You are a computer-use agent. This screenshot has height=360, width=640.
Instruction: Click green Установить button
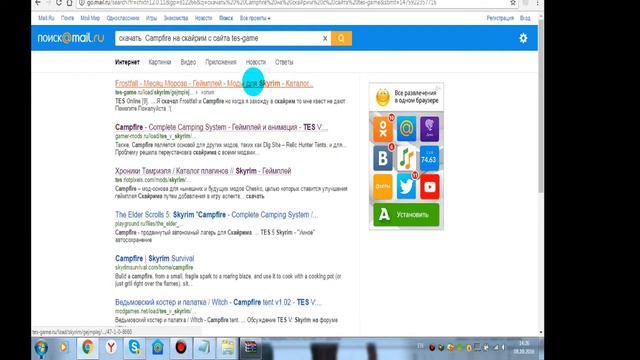(406, 215)
